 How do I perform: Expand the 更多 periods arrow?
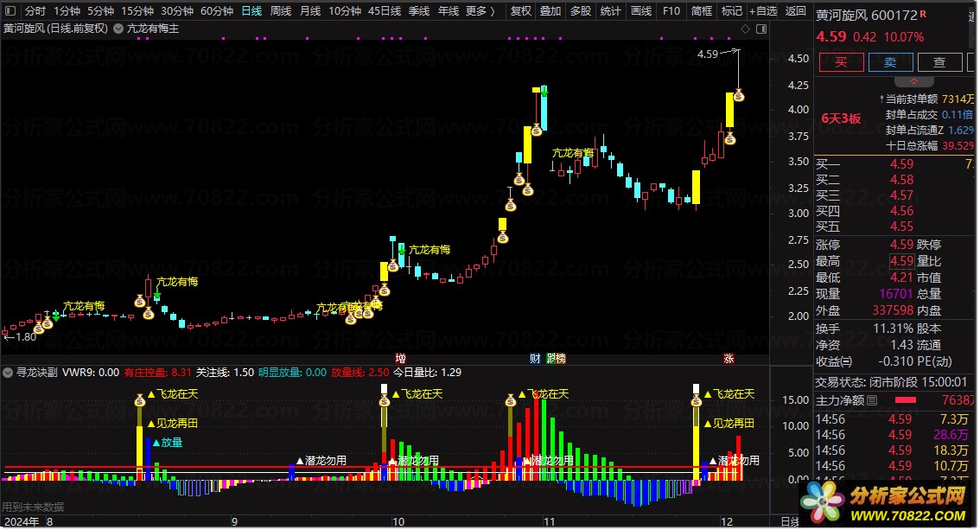(x=493, y=10)
